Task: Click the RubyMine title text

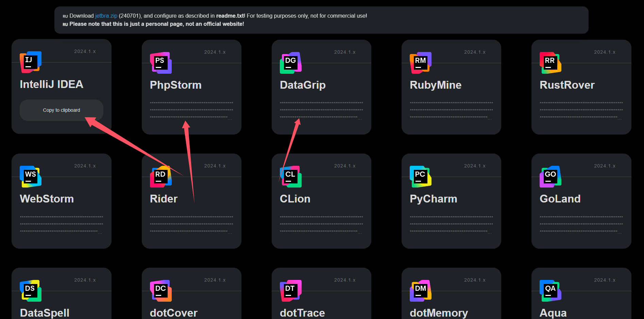Action: click(436, 85)
